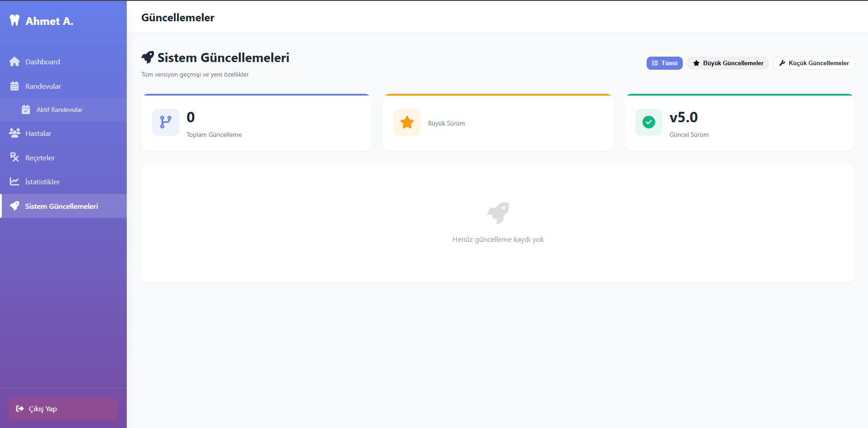The height and width of the screenshot is (428, 868).
Task: Click the orange star icon in the Büyük Sürüm card
Action: [x=407, y=122]
